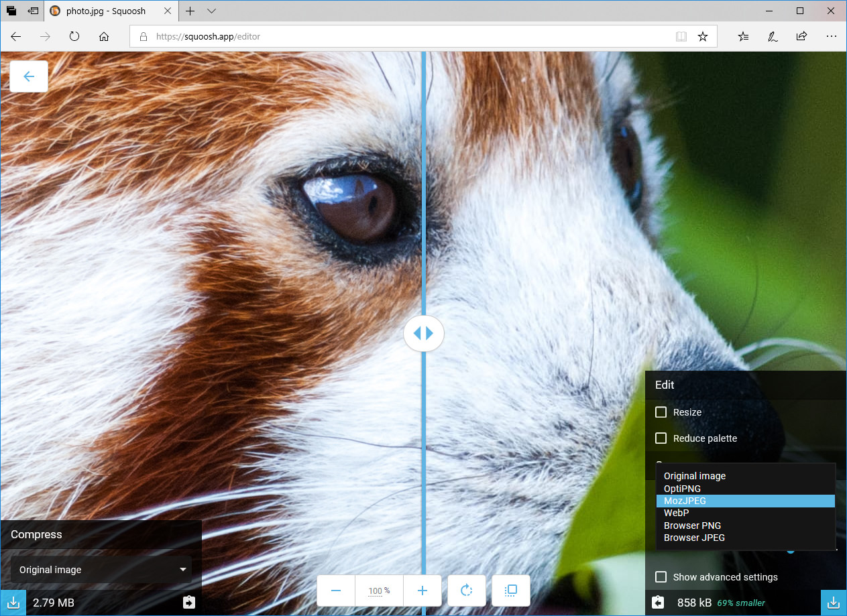Screen dimensions: 847x616
Task: Choose WebP from the format list
Action: 677,513
